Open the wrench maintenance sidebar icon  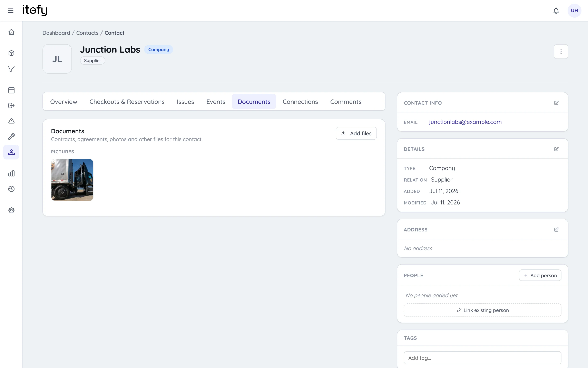click(11, 136)
